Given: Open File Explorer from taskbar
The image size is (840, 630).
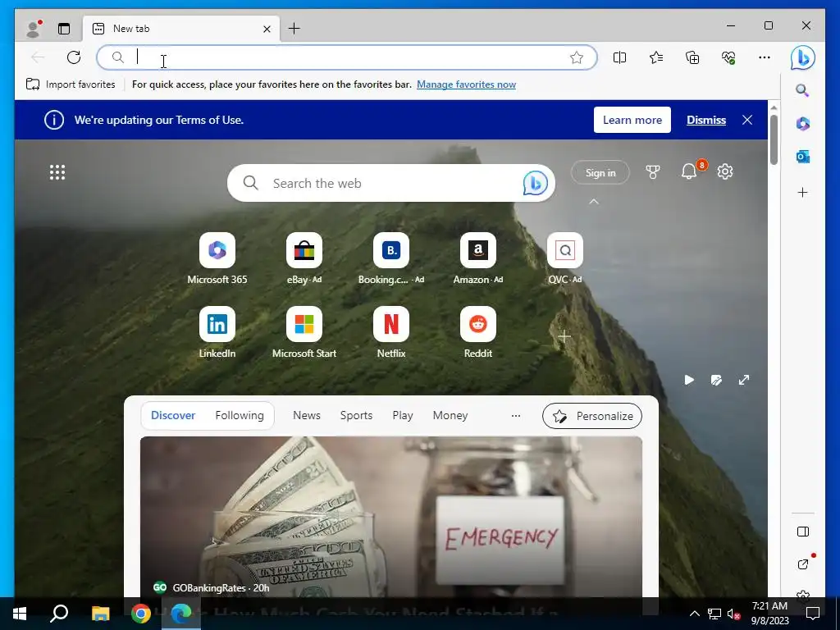Looking at the screenshot, I should (100, 614).
